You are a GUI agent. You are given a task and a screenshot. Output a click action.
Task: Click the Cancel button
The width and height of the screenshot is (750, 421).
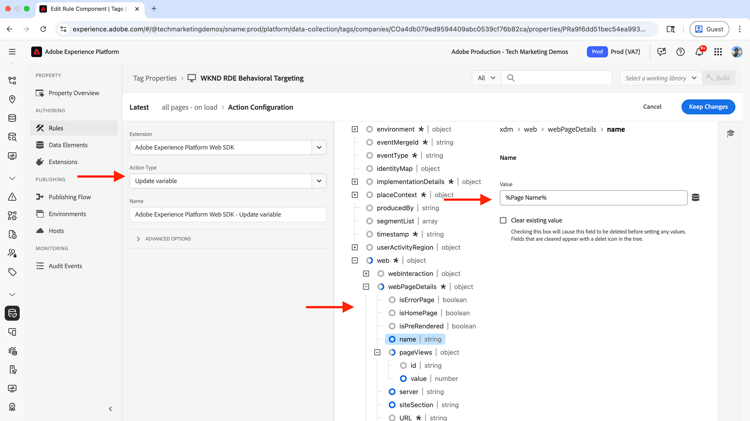(x=652, y=107)
